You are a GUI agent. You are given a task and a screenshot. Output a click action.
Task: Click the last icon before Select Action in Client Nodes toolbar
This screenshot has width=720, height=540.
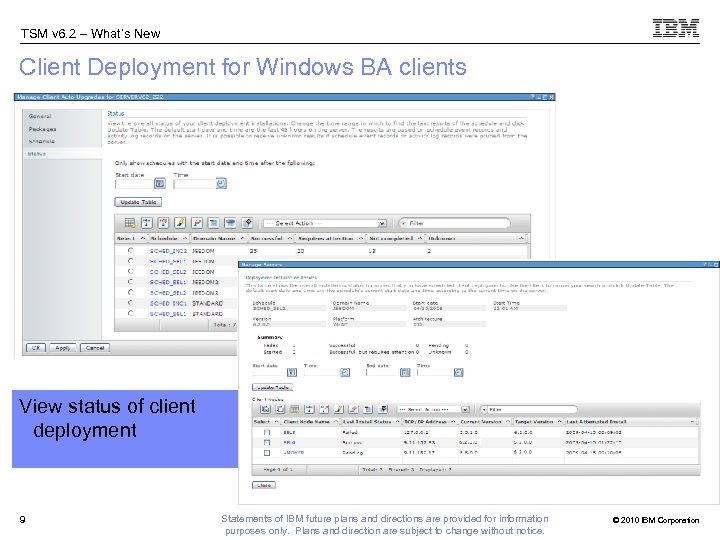[x=383, y=409]
